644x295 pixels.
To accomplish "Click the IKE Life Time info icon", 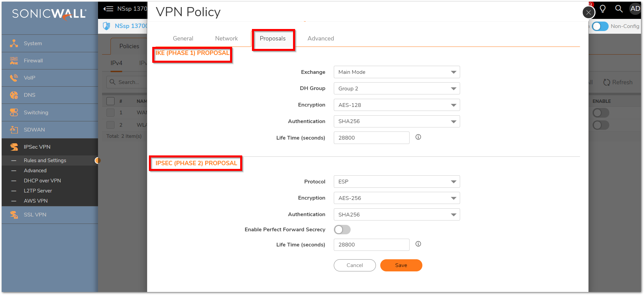I will 418,137.
